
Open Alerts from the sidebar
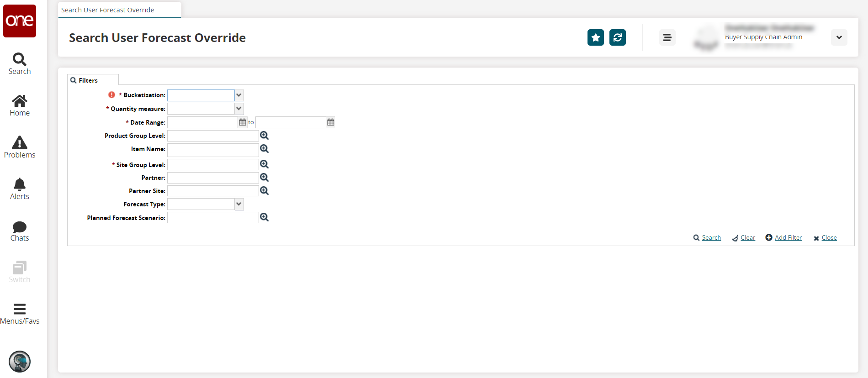point(20,189)
